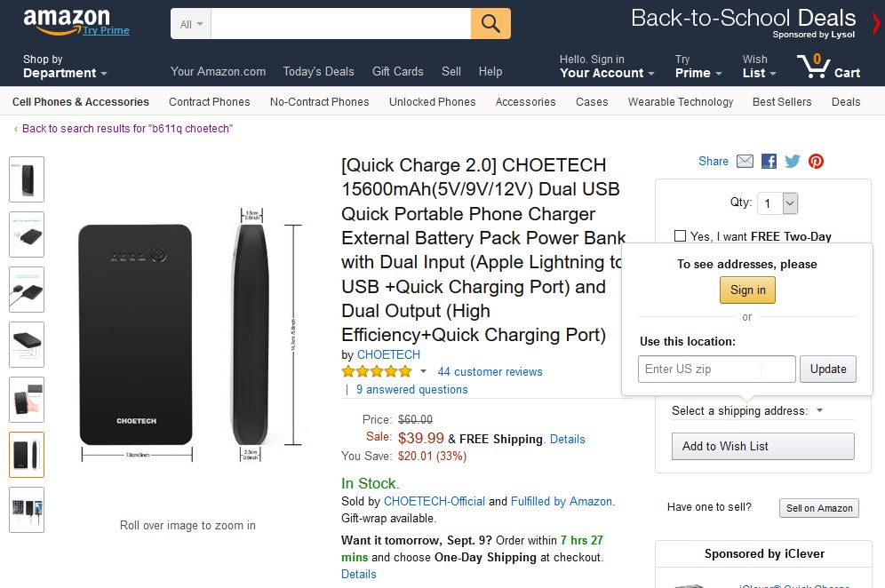Click the Amazon logo
Screen dimensions: 885x588
point(68,21)
